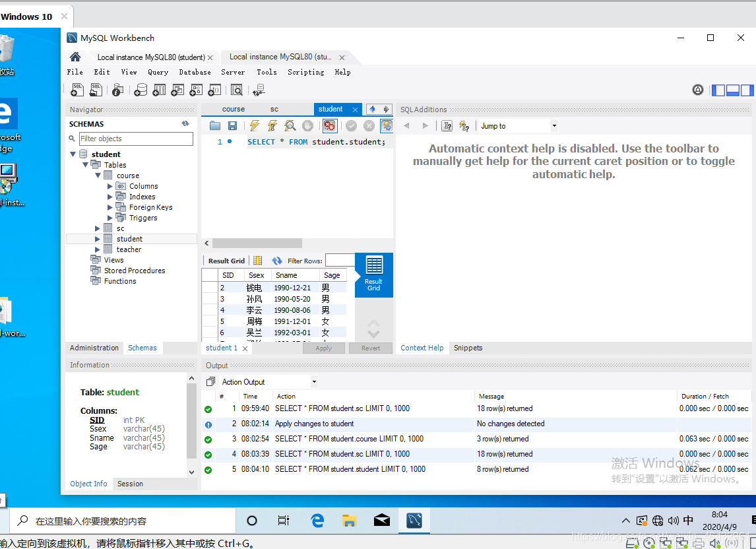
Task: Create a new stored procedure icon
Action: click(x=196, y=90)
